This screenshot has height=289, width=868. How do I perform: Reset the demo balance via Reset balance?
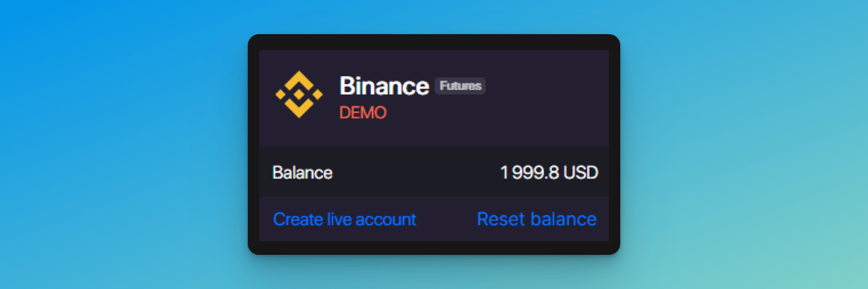coord(537,219)
